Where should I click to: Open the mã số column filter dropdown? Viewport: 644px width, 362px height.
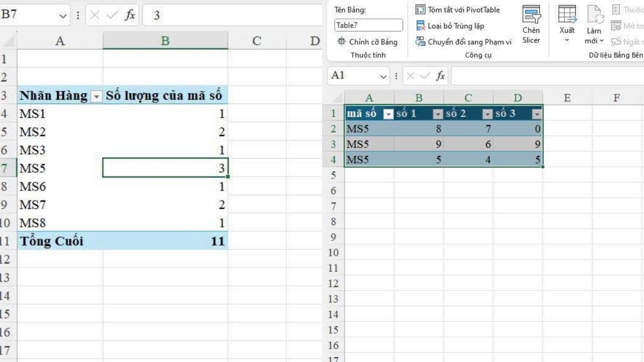coord(389,114)
